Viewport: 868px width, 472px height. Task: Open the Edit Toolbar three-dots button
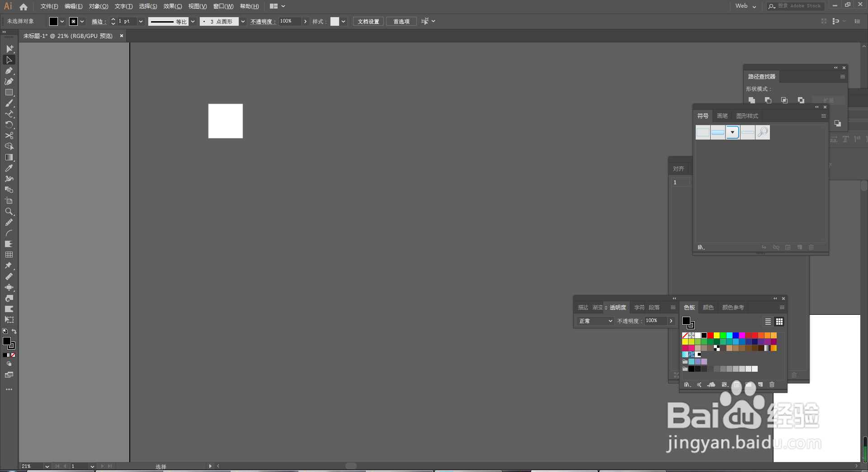(x=9, y=389)
